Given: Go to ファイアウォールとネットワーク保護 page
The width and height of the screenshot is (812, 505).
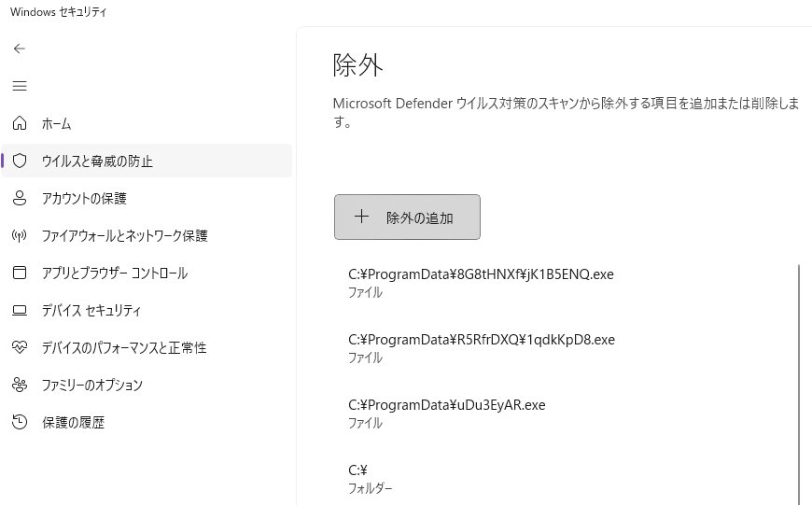Looking at the screenshot, I should coord(124,236).
